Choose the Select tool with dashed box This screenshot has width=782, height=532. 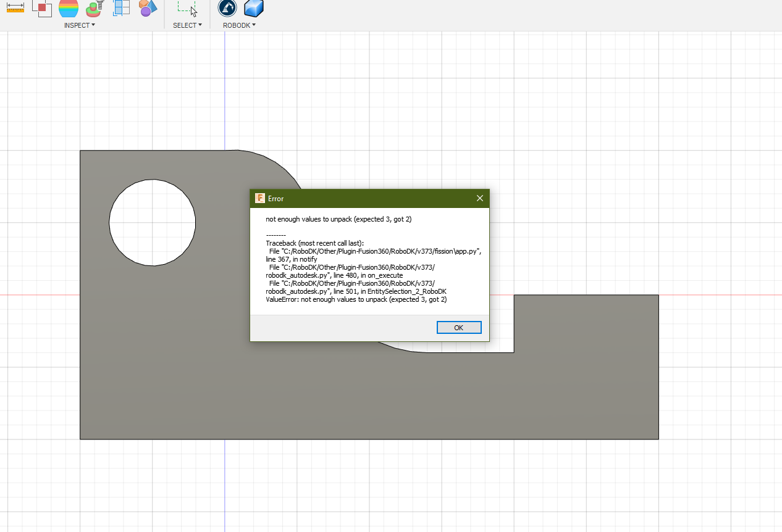point(187,8)
